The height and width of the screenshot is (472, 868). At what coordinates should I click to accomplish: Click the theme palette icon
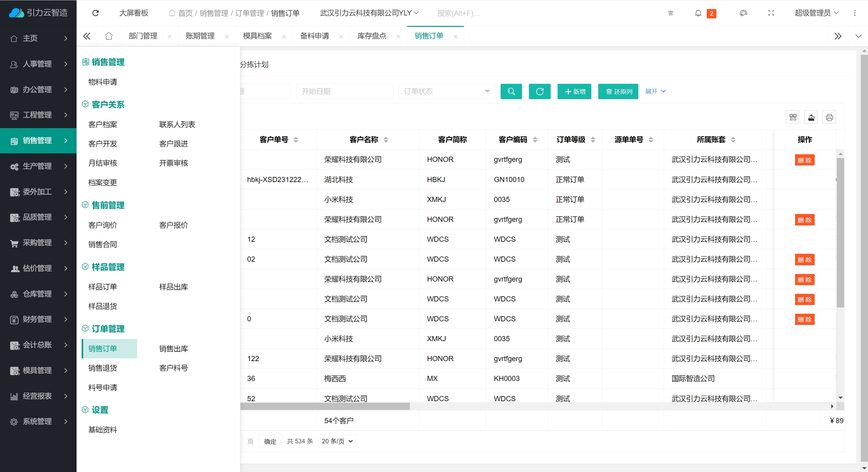(x=743, y=13)
